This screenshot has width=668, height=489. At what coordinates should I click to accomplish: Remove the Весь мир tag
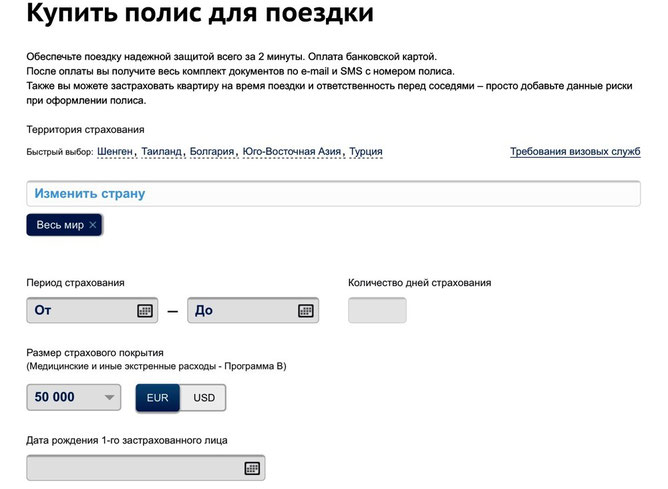[x=93, y=225]
